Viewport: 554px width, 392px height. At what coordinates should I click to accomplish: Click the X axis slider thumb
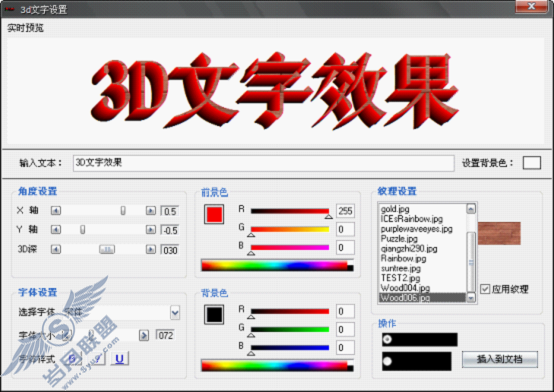point(123,211)
